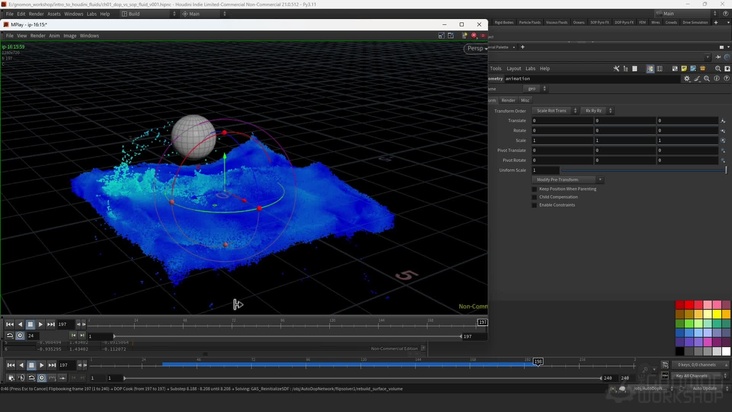Click the red stop render icon in MPlay
The height and width of the screenshot is (412, 732).
[x=474, y=35]
